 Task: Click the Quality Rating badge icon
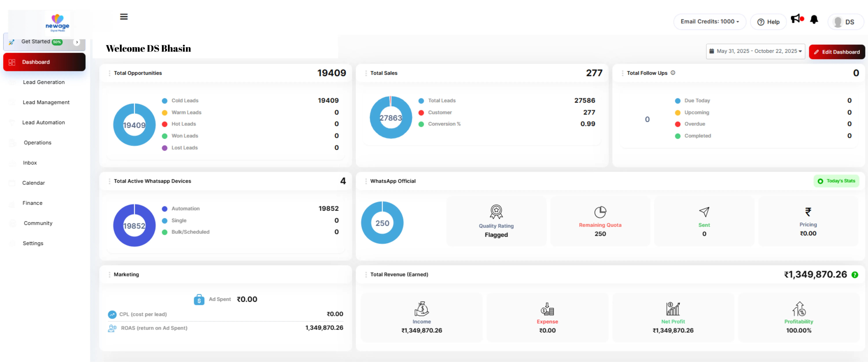(496, 212)
